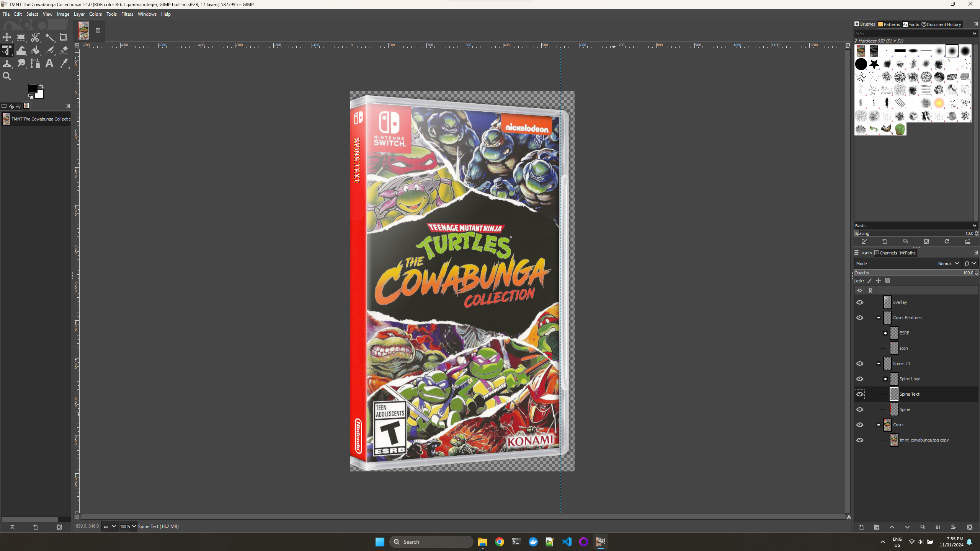Hide the overlay layer

coord(860,302)
